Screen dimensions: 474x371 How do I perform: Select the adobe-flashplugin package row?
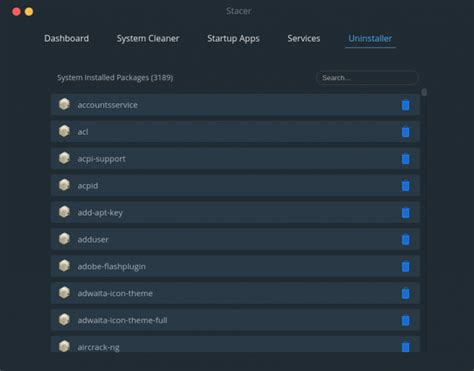pyautogui.click(x=235, y=266)
